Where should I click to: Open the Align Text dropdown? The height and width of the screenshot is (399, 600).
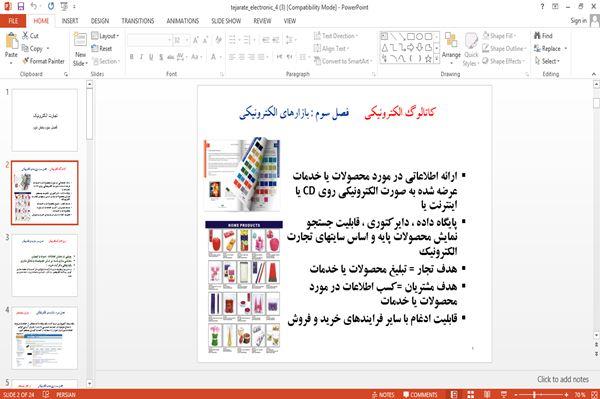coord(331,48)
